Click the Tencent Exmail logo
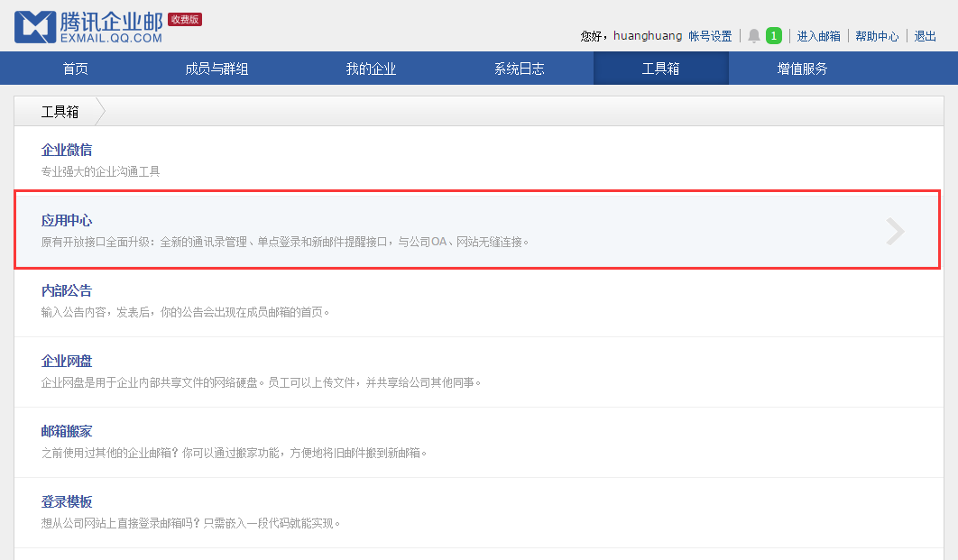 pyautogui.click(x=88, y=27)
